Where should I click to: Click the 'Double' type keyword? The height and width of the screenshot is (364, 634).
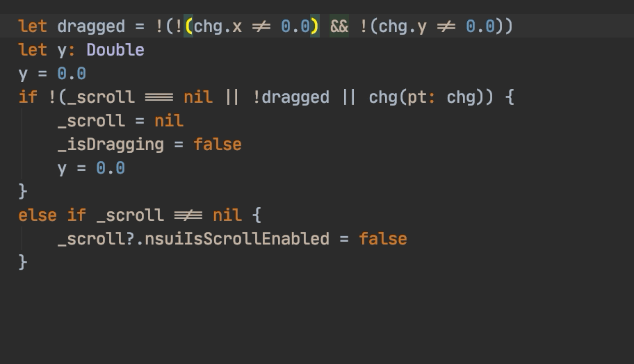coord(115,50)
